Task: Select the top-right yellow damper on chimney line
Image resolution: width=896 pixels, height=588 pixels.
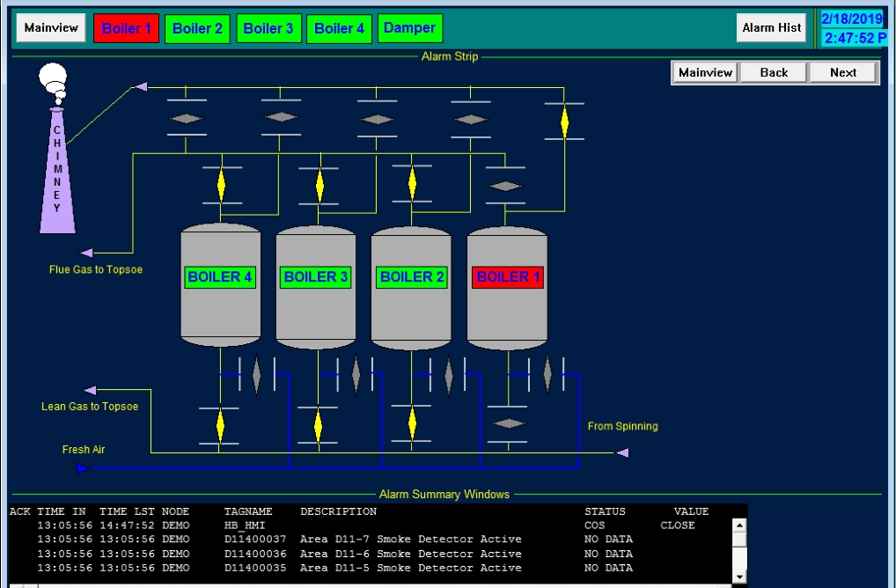Action: [564, 121]
